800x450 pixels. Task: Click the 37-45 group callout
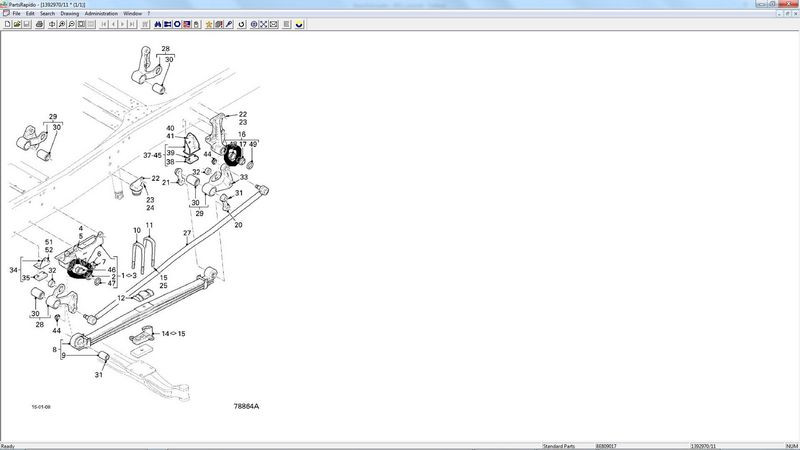[152, 156]
